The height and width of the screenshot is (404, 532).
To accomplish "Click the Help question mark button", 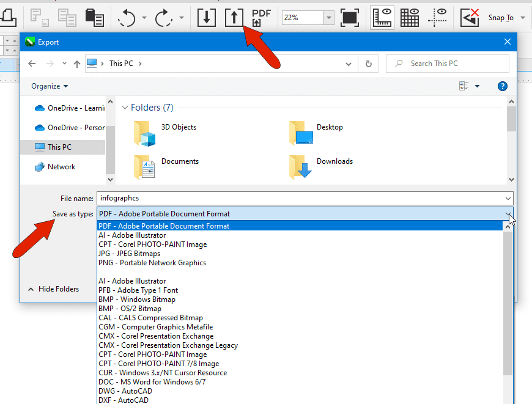I will tap(503, 86).
